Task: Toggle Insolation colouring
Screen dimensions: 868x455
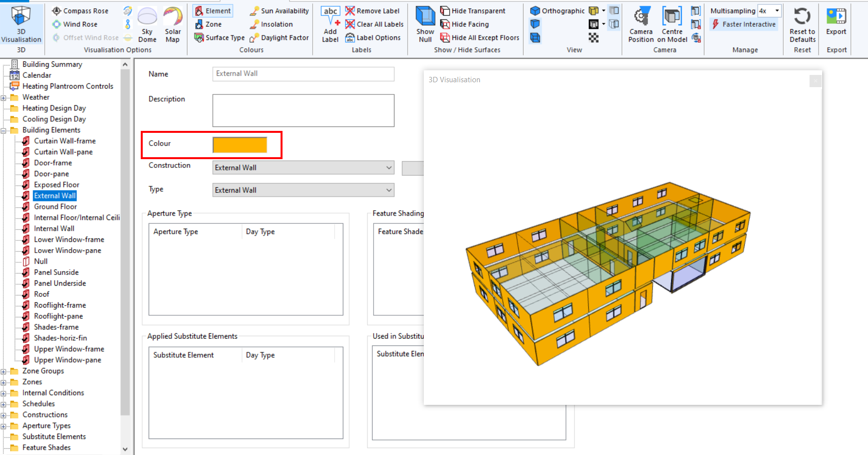Action: point(271,24)
